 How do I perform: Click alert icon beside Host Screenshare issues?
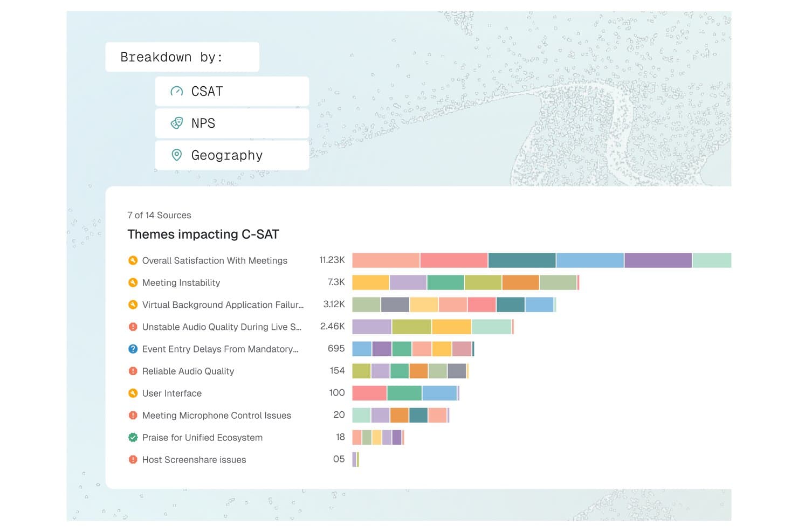tap(133, 459)
